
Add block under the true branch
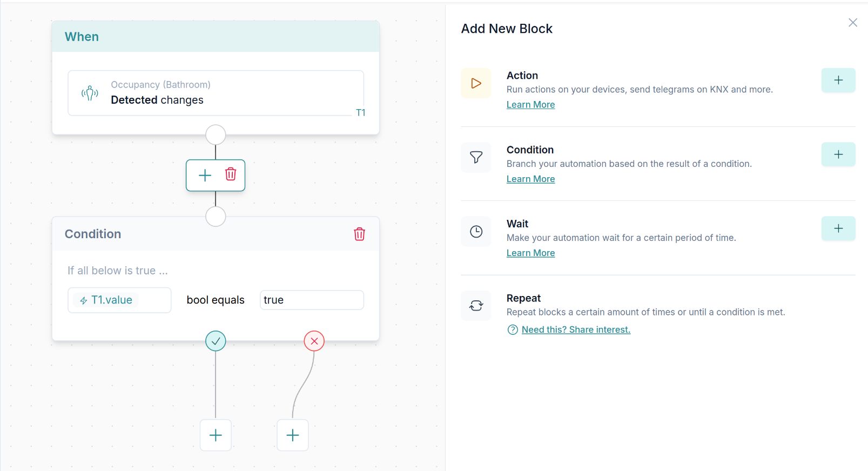[x=216, y=435]
